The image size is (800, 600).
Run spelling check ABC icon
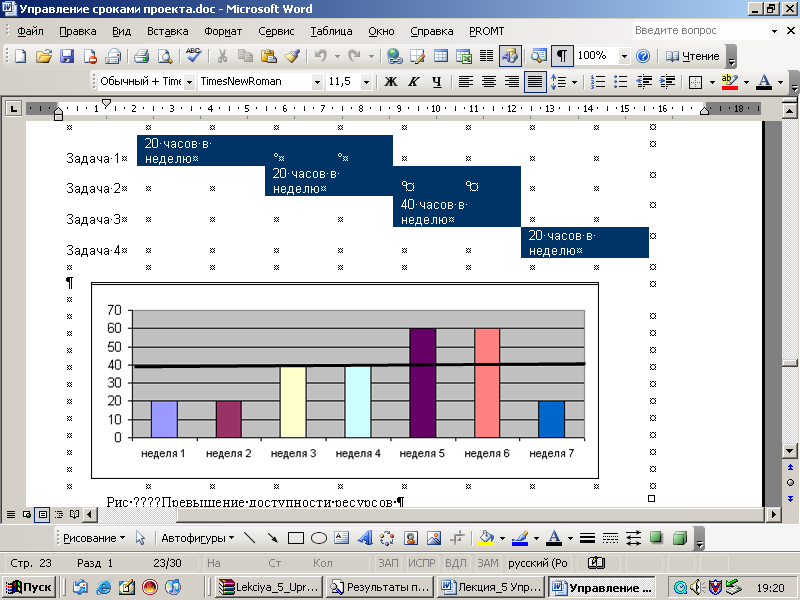click(193, 55)
